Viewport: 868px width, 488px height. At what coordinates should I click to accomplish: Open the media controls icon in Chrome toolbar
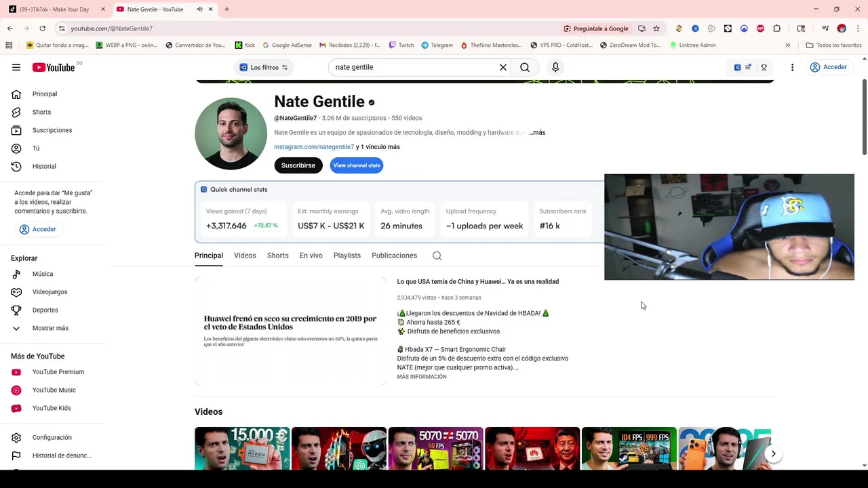(825, 28)
